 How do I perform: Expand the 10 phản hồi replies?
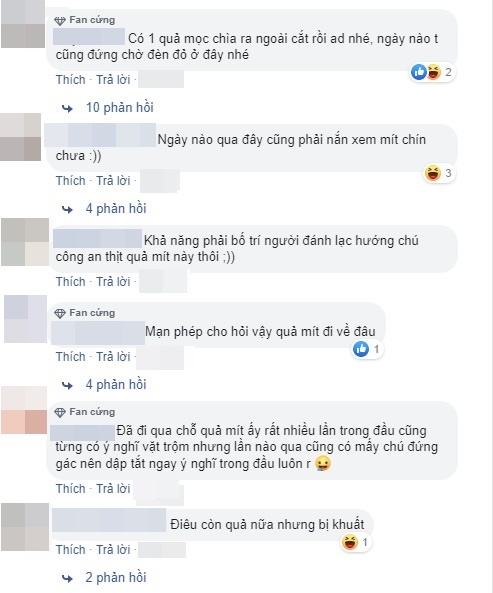[x=119, y=107]
